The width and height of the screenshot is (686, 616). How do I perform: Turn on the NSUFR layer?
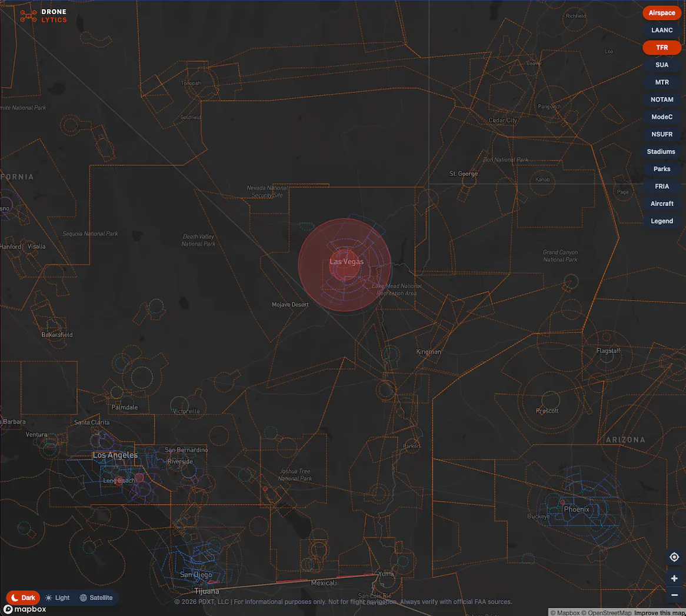pyautogui.click(x=661, y=134)
